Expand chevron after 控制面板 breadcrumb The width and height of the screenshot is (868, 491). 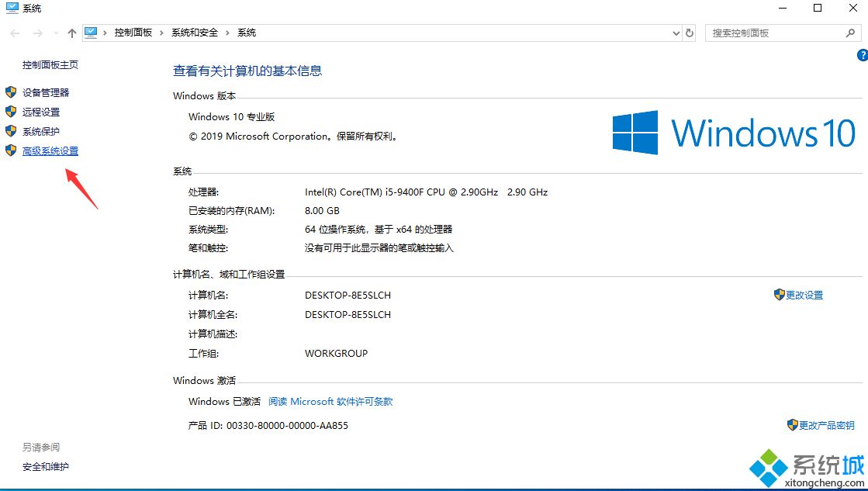[161, 33]
